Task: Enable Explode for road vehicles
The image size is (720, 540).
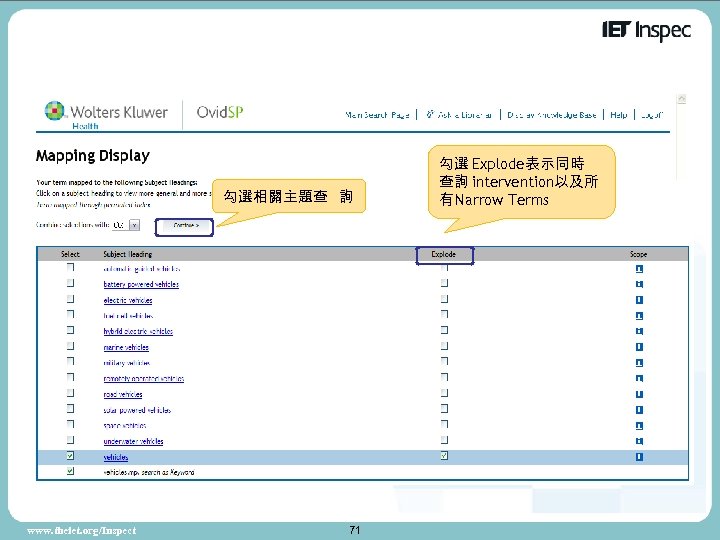Action: coord(444,393)
